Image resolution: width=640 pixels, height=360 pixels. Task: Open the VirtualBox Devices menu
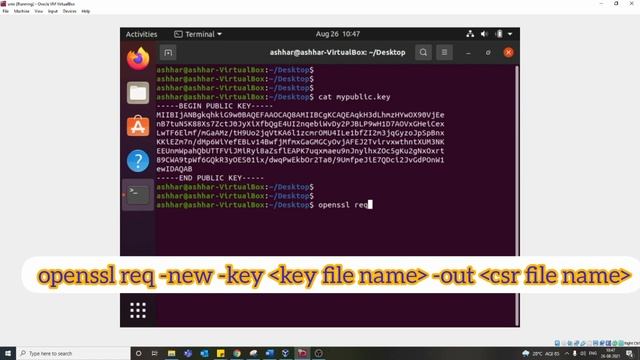pos(69,11)
